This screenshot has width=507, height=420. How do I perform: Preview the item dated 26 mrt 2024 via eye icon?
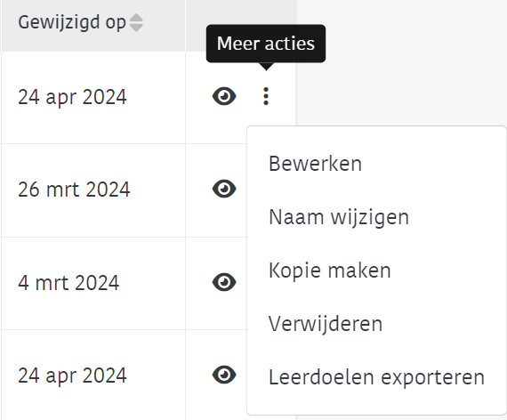[x=224, y=189]
